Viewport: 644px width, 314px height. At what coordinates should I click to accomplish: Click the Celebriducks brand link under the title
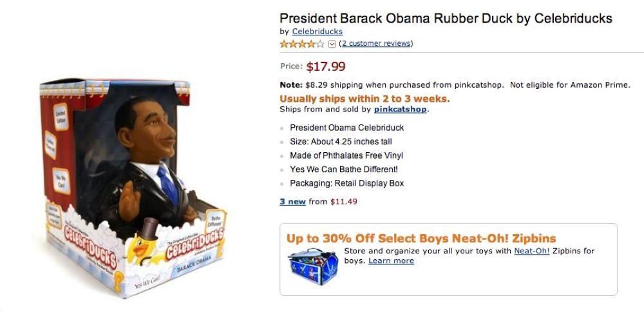[317, 31]
